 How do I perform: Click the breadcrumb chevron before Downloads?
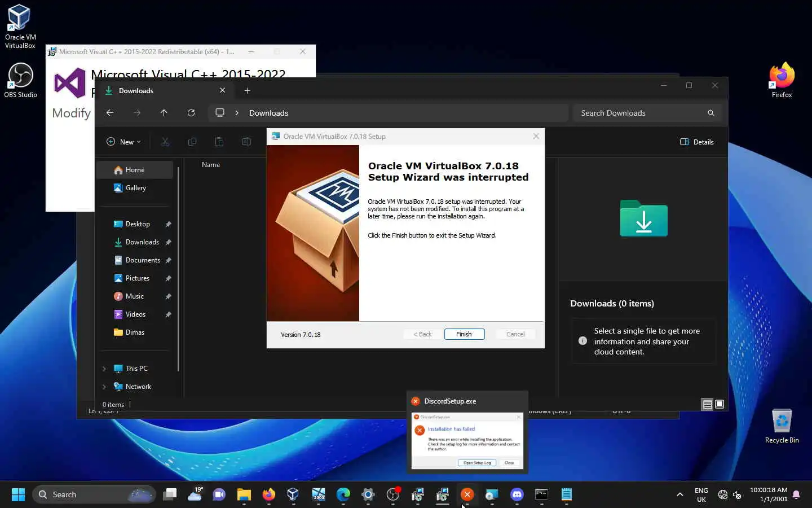237,113
